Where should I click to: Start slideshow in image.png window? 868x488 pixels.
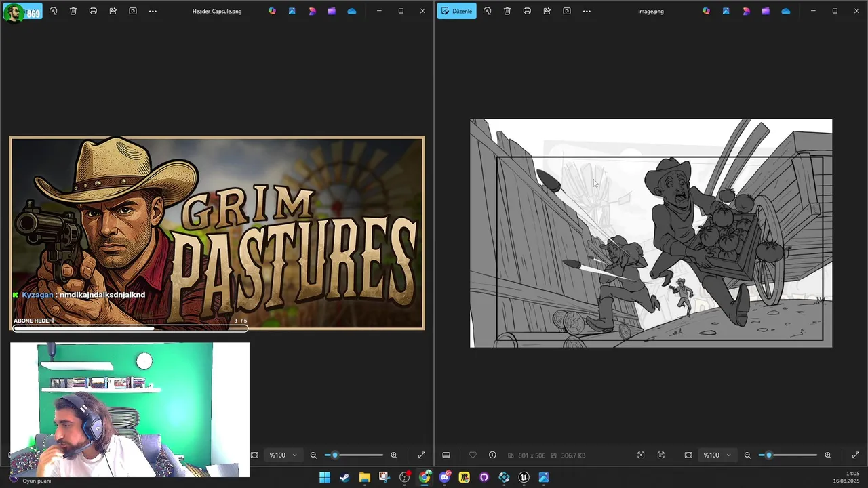pos(567,11)
